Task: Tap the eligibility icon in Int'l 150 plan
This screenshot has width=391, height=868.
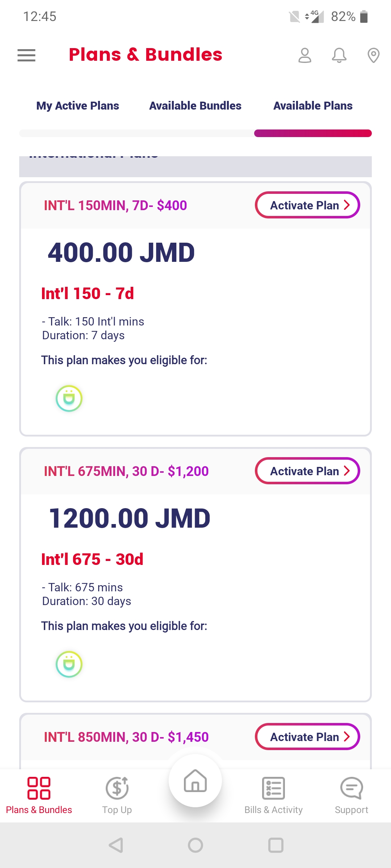Action: coord(69,399)
